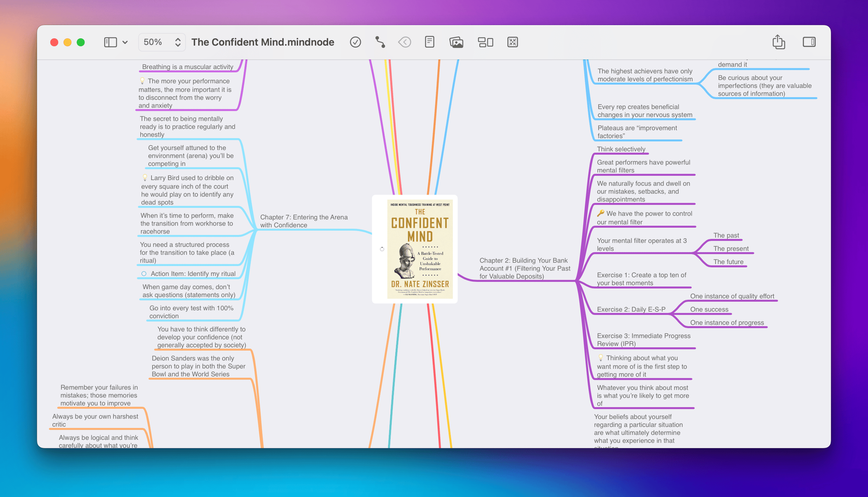Click "When game day comes" node
Screen dimensions: 868x497
[x=189, y=291]
